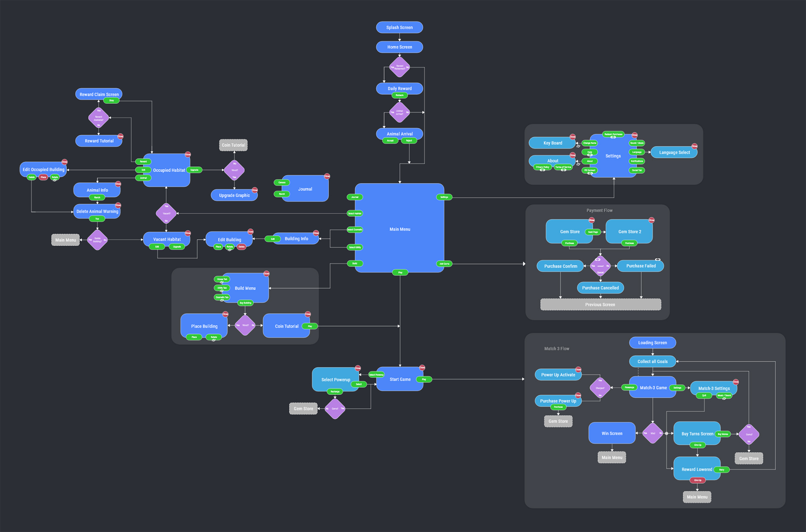The width and height of the screenshot is (806, 532).
Task: Click the green Play pill under Main Menu
Action: click(x=400, y=273)
